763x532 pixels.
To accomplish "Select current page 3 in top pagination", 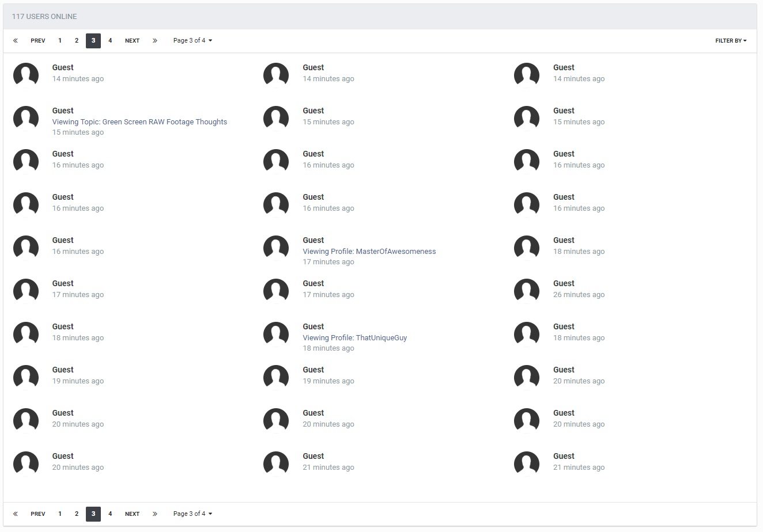I will click(x=93, y=41).
